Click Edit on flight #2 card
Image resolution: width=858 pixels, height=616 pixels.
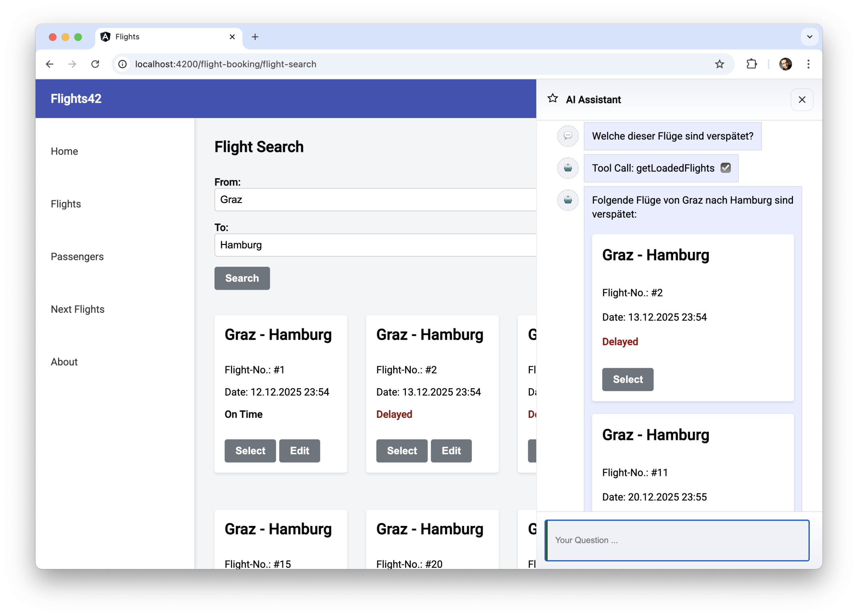click(x=451, y=451)
